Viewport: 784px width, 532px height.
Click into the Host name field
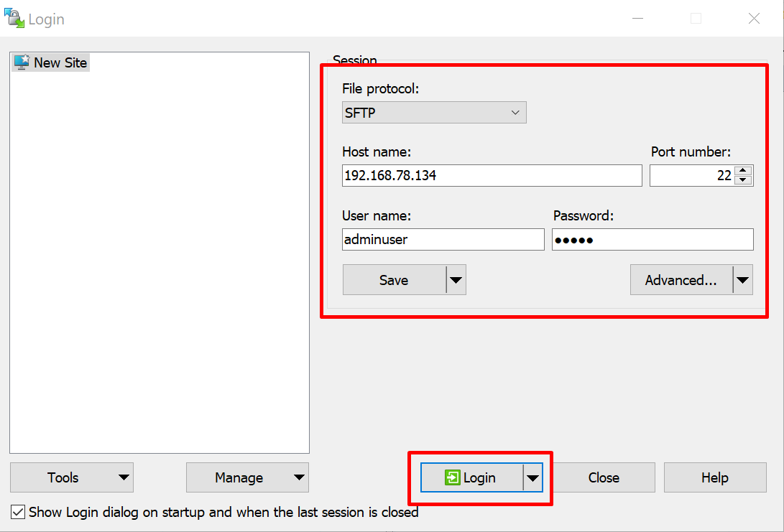[x=492, y=175]
